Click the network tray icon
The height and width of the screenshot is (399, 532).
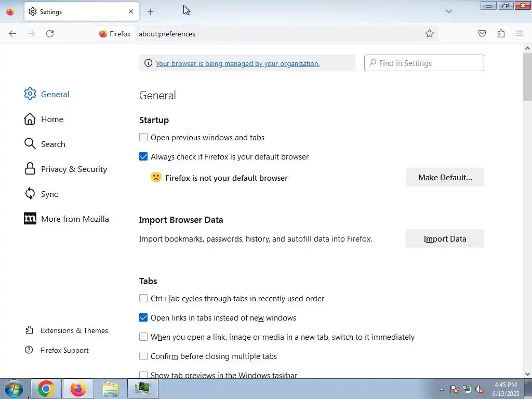[x=467, y=389]
